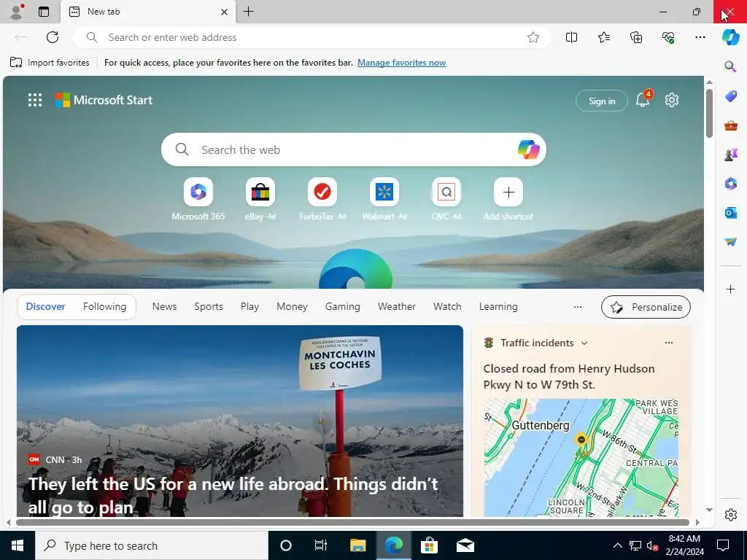Switch to Money feed tab

click(292, 307)
